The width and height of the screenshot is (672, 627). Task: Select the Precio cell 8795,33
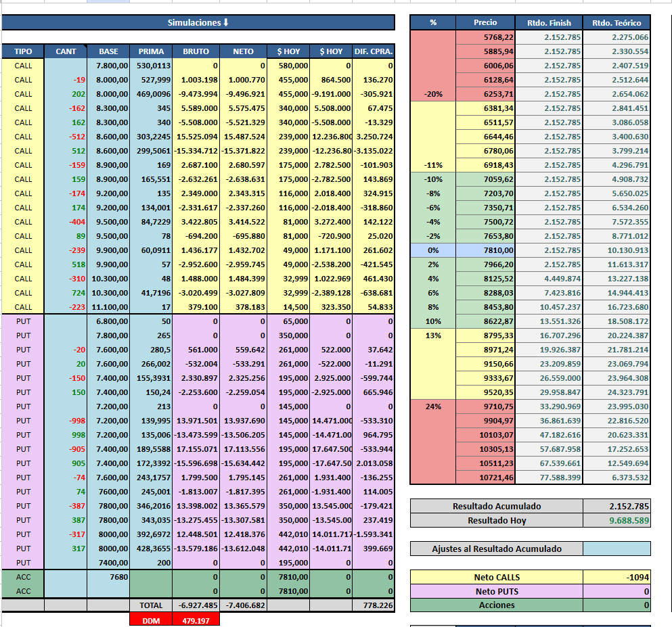pos(485,335)
